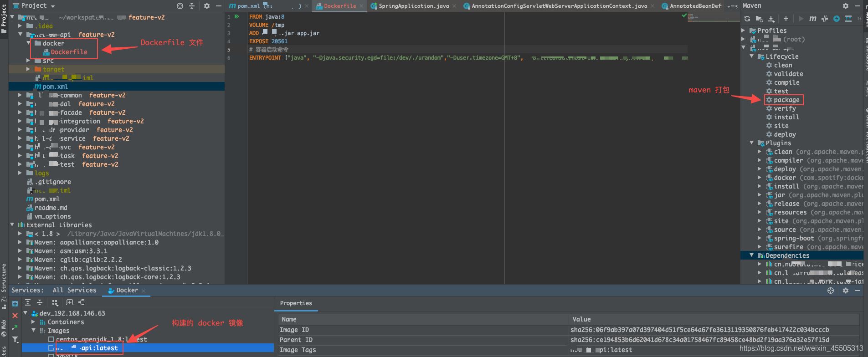This screenshot has height=357, width=868.
Task: Select the package lifecycle goal
Action: point(786,100)
